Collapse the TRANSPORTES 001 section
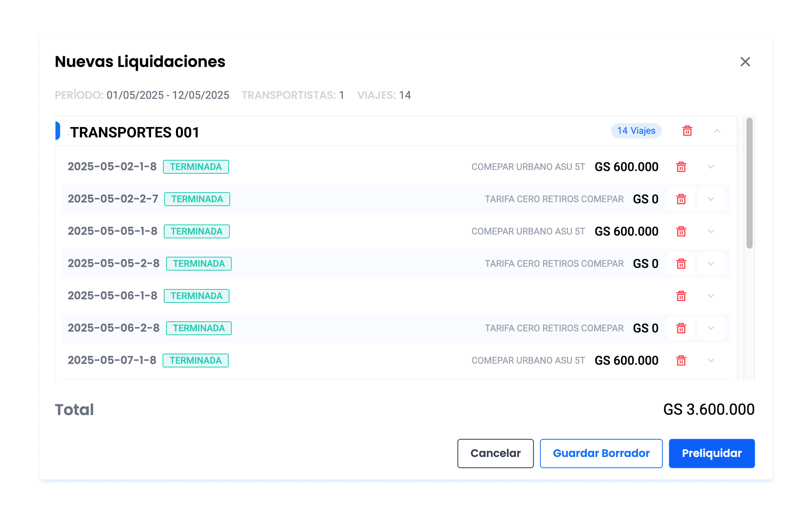The image size is (812, 512). tap(717, 131)
